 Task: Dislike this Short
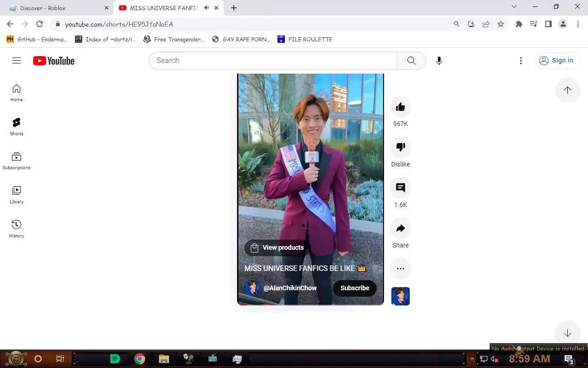pyautogui.click(x=401, y=147)
